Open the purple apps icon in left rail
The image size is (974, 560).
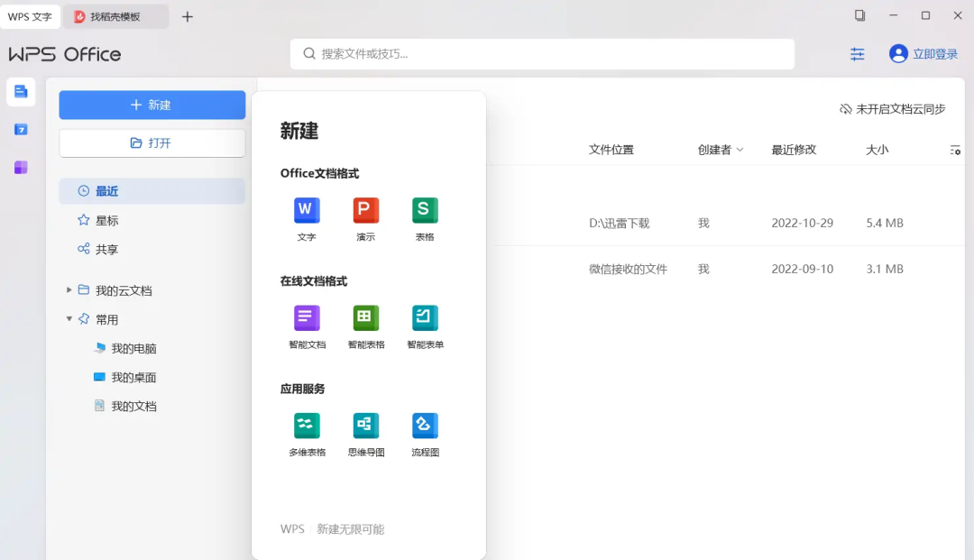pyautogui.click(x=21, y=167)
